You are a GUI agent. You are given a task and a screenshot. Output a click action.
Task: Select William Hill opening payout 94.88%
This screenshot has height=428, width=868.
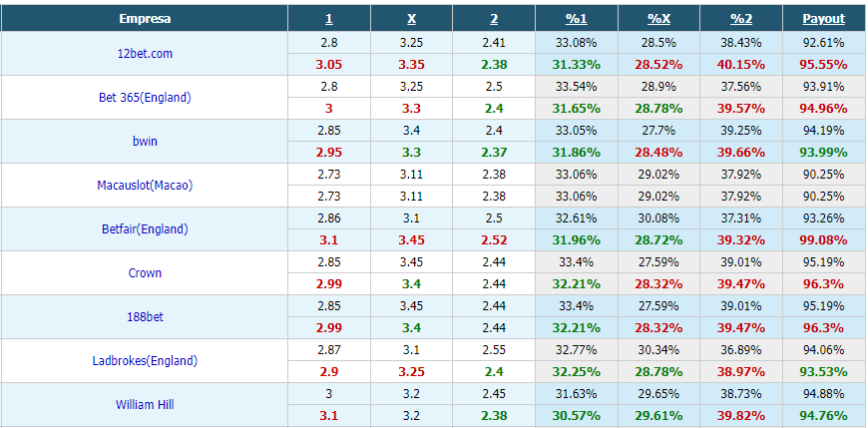point(824,394)
